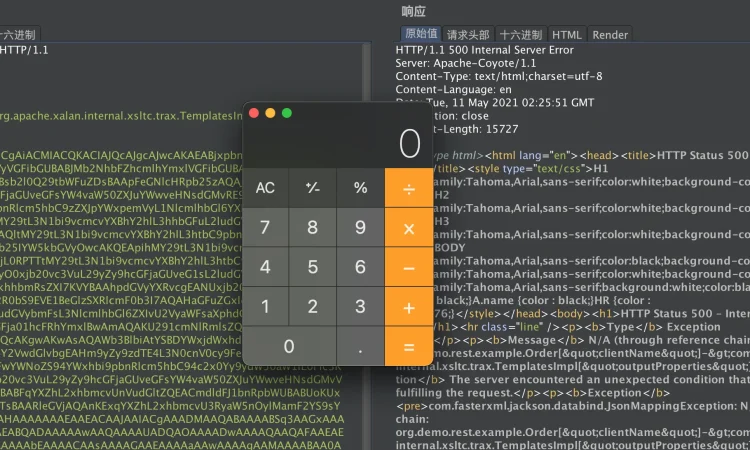Clear the calculator with the AC key
This screenshot has height=450, width=750.
coord(265,187)
